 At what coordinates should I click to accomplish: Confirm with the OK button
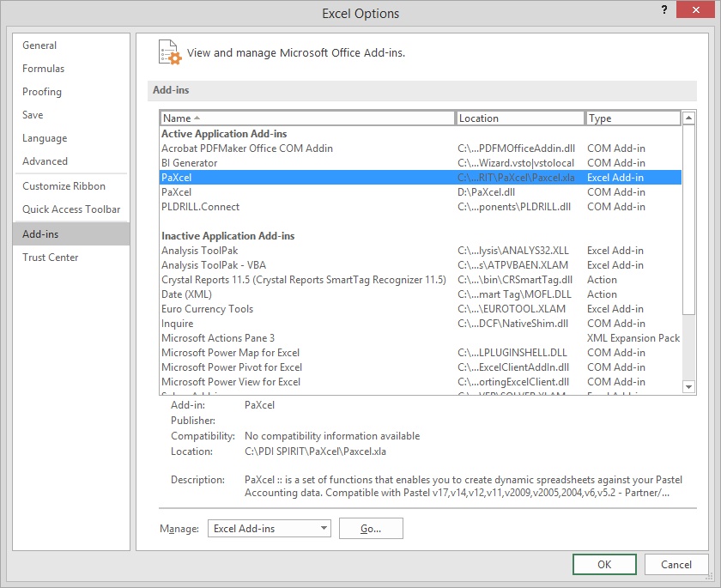(604, 564)
